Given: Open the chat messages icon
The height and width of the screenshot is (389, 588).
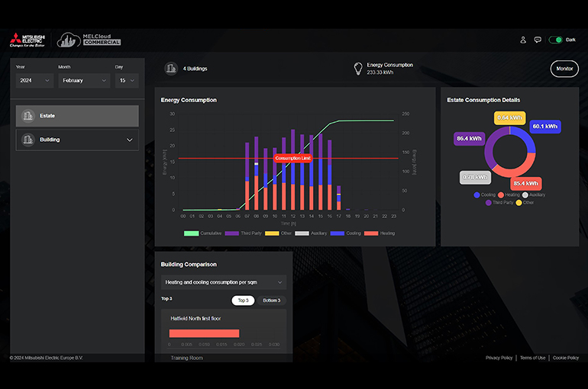Looking at the screenshot, I should pos(538,40).
